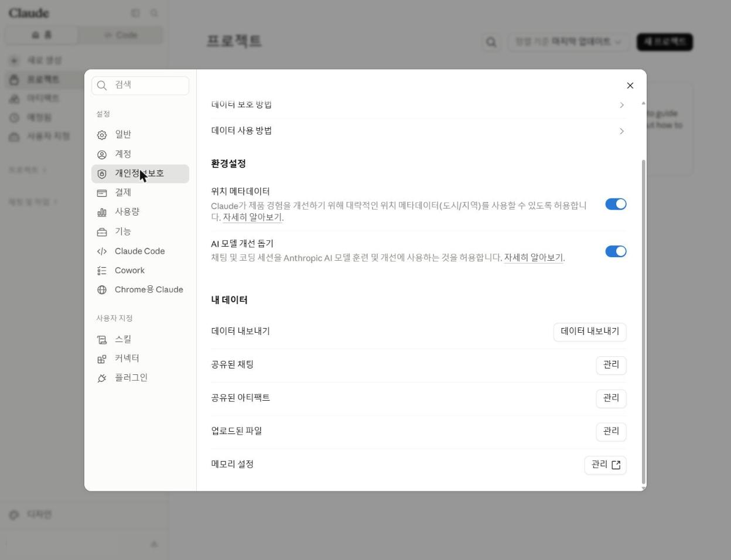This screenshot has height=560, width=731.
Task: Select 개인정보보호 shield icon
Action: [102, 174]
